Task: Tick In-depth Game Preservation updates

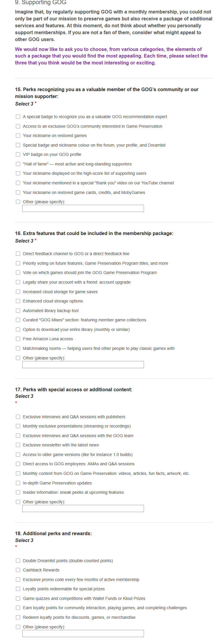Action: [18, 483]
